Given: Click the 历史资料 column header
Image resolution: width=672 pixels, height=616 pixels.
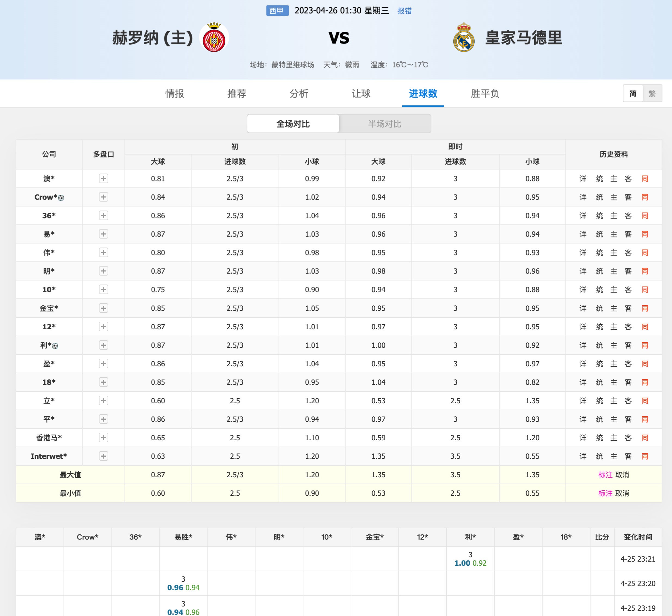Looking at the screenshot, I should point(613,154).
